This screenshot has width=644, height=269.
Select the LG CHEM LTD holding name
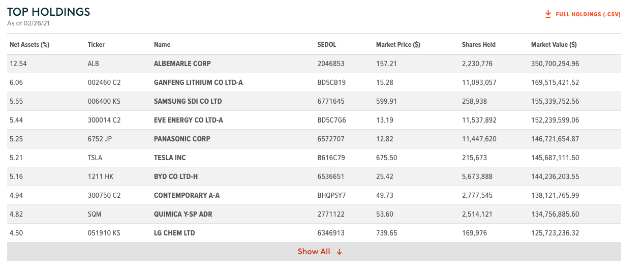(174, 233)
